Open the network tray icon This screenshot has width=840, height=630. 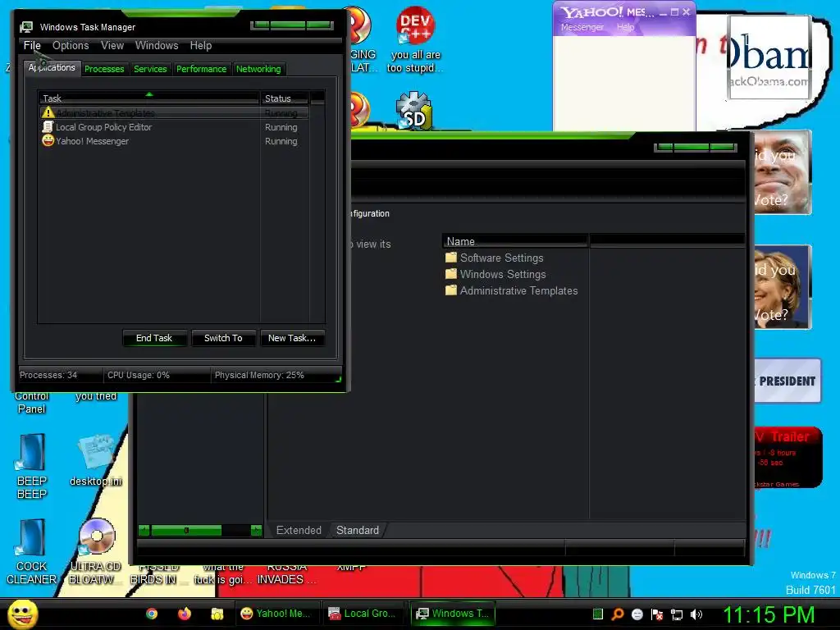pyautogui.click(x=677, y=614)
